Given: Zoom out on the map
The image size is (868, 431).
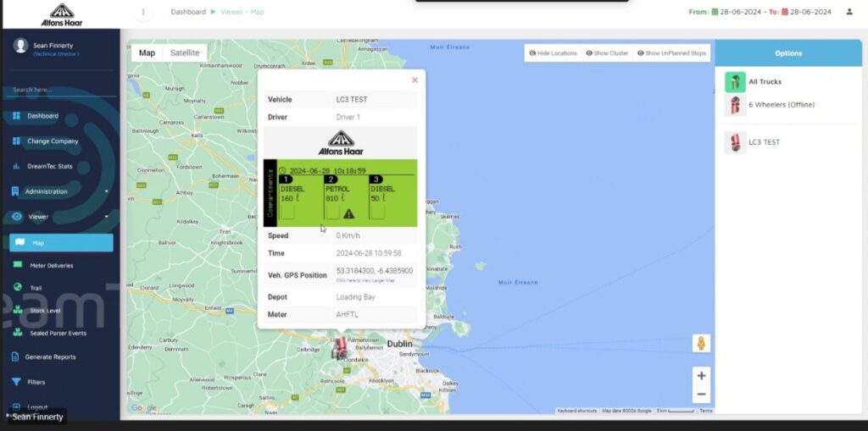Looking at the screenshot, I should coord(701,394).
